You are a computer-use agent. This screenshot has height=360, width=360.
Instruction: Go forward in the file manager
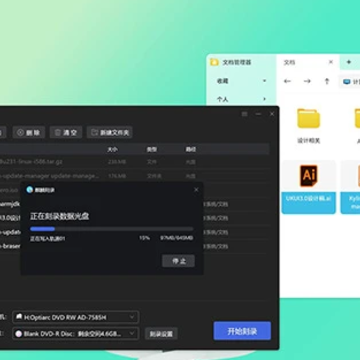point(307,81)
